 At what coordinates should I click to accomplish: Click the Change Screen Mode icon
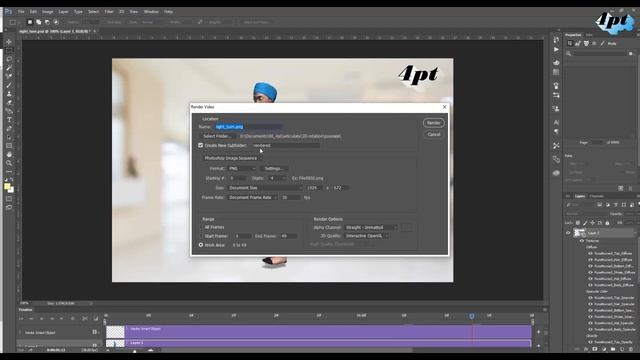pyautogui.click(x=9, y=207)
